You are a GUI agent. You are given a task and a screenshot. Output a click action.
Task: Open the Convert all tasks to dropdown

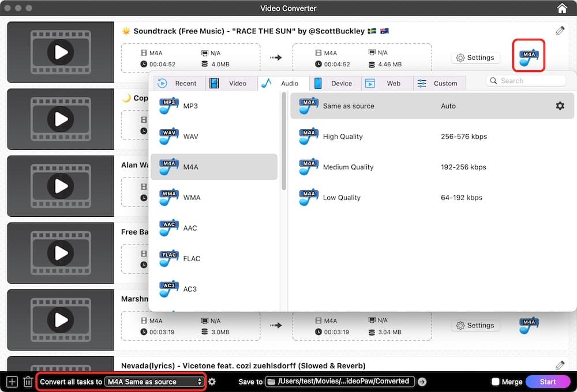click(x=155, y=382)
